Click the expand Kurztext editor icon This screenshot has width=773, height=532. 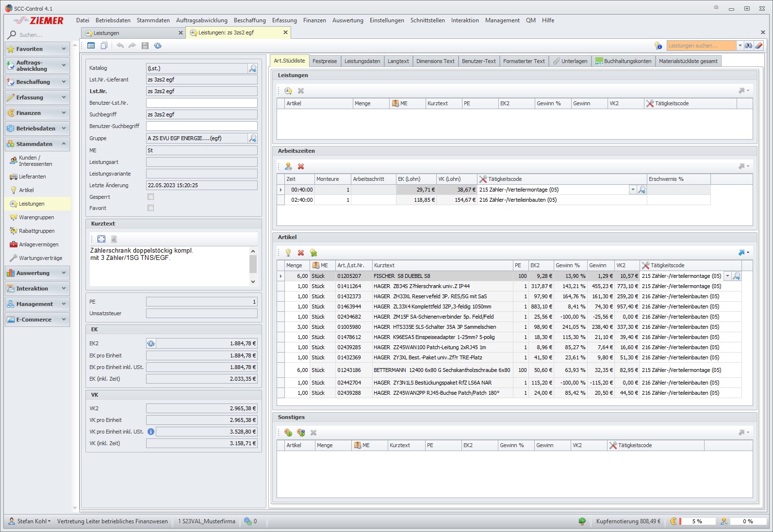101,239
